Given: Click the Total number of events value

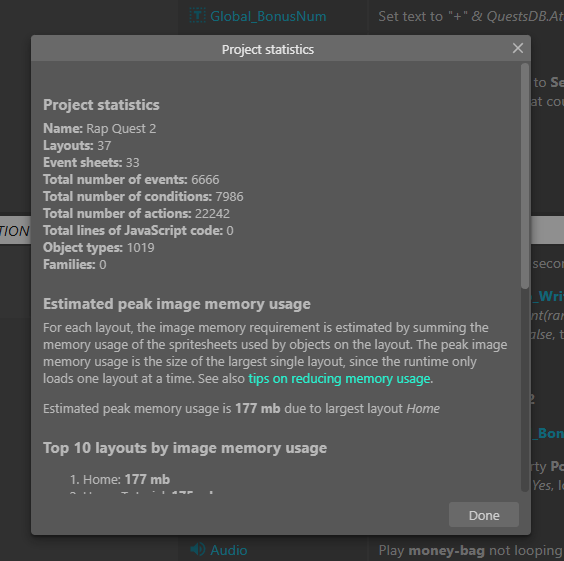Looking at the screenshot, I should coord(205,179).
